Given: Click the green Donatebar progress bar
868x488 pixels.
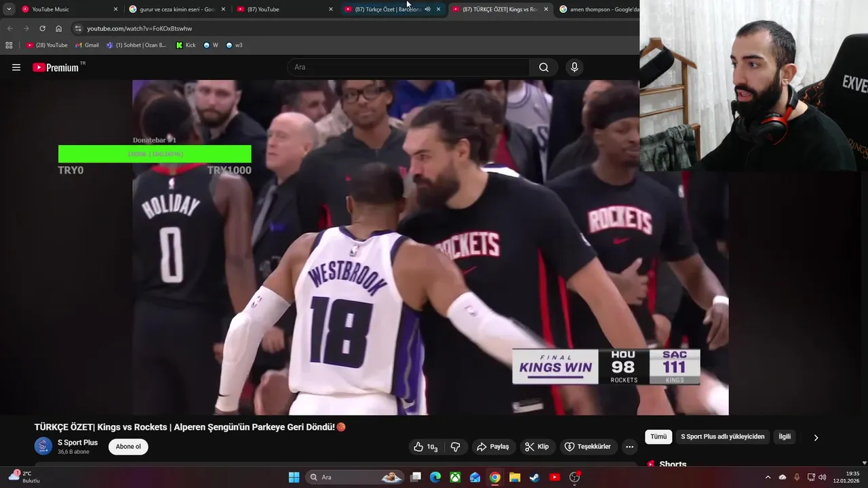Looking at the screenshot, I should (x=155, y=154).
